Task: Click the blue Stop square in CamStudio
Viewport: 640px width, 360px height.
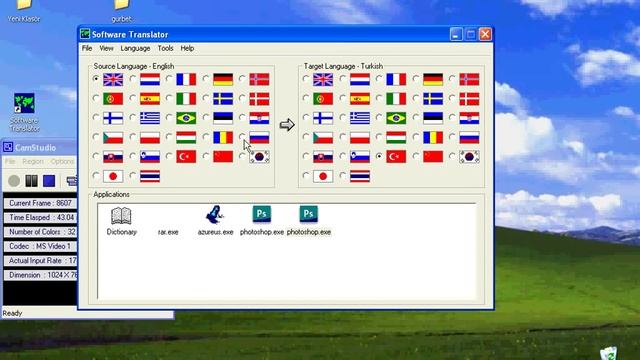Action: coord(49,181)
